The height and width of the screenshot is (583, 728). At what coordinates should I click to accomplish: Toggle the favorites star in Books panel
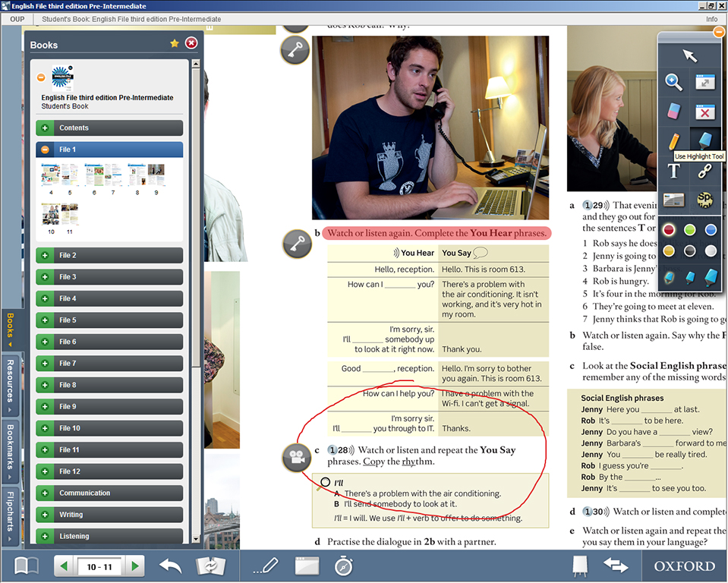[x=175, y=44]
